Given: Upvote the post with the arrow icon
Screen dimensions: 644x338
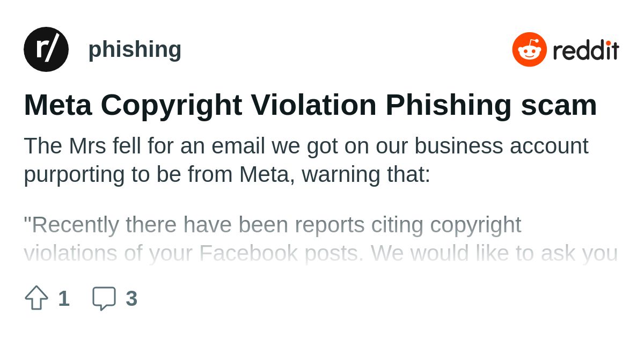Looking at the screenshot, I should [x=36, y=298].
